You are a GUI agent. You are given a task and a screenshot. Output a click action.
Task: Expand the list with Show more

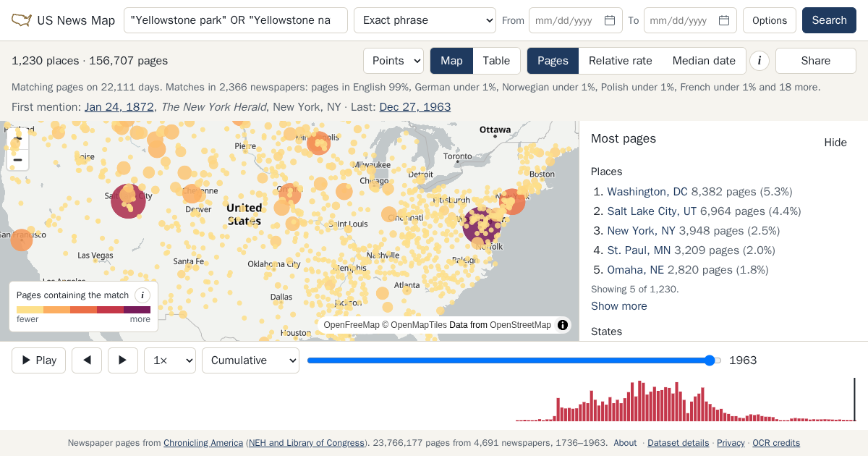[619, 306]
